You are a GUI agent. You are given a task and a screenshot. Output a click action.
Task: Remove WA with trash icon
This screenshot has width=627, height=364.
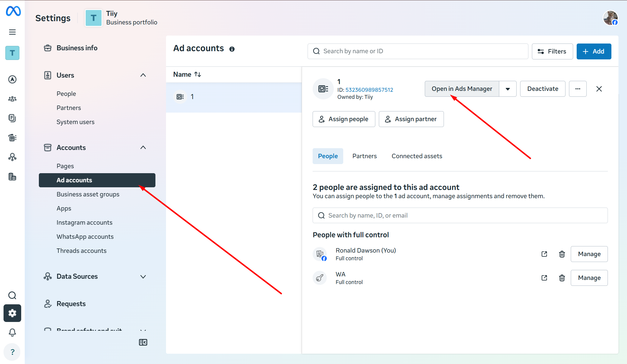[562, 278]
